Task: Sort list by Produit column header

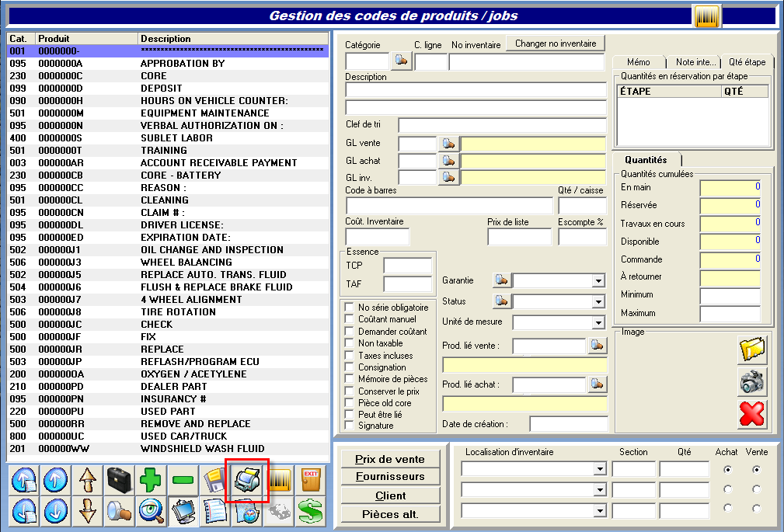Action: click(86, 39)
